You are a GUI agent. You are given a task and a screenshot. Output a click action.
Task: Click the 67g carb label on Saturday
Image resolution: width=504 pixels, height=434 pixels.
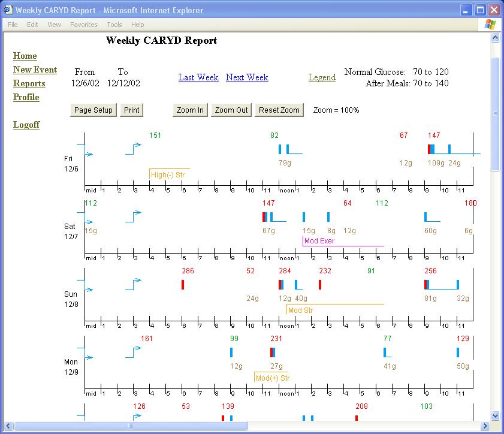click(x=268, y=231)
